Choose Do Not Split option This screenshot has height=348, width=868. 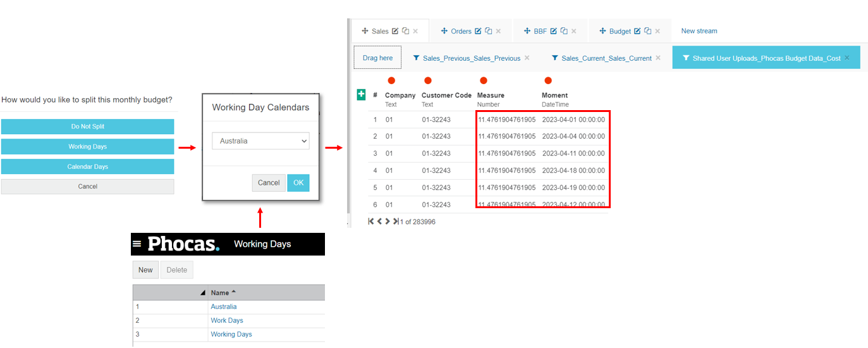coord(87,127)
